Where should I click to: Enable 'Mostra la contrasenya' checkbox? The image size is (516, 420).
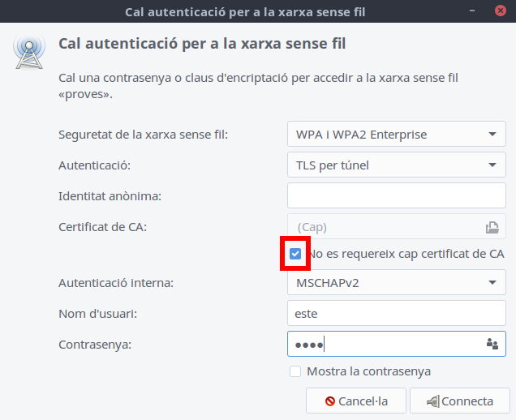(295, 371)
